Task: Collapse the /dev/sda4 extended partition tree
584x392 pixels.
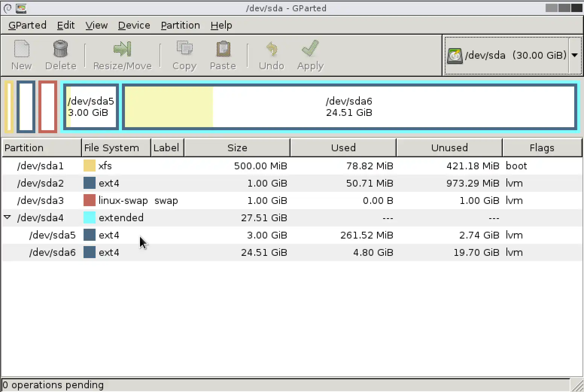Action: coord(7,217)
